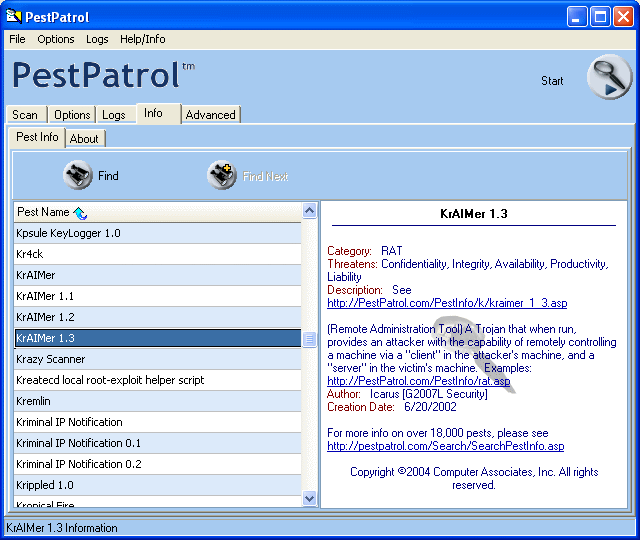Open the kraimer_1_3.asp description link
The width and height of the screenshot is (640, 540).
pos(447,303)
